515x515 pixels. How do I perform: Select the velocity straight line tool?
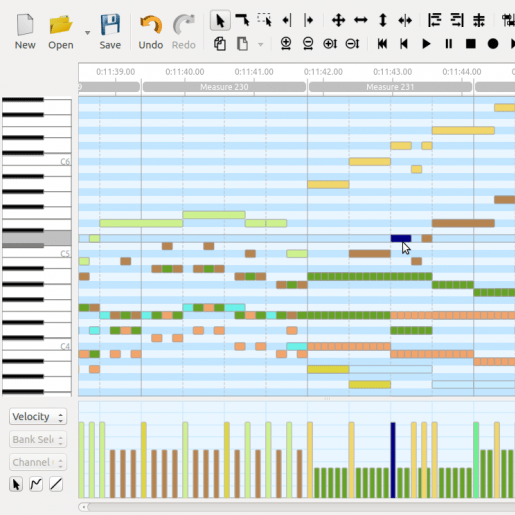coord(56,484)
